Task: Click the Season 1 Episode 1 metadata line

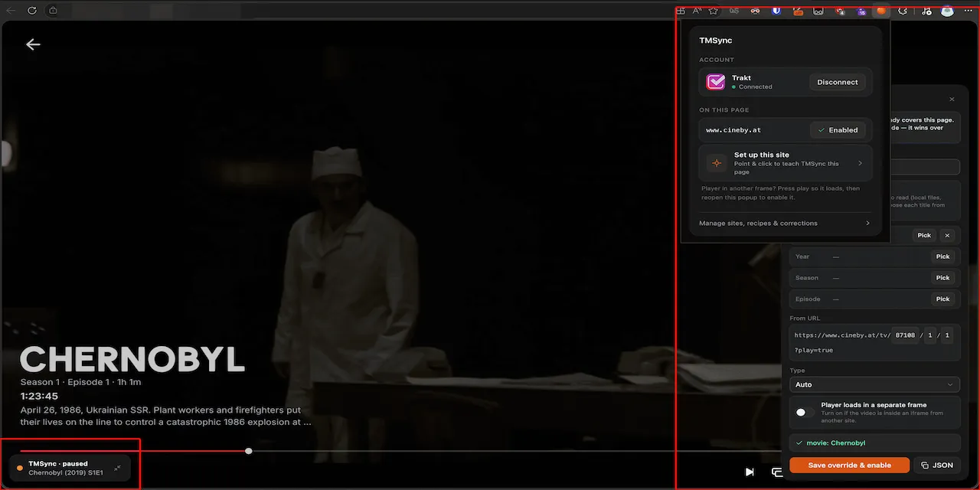Action: [80, 382]
